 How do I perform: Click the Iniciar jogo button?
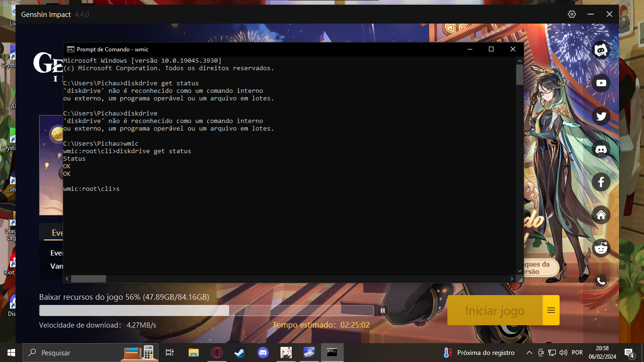[495, 310]
